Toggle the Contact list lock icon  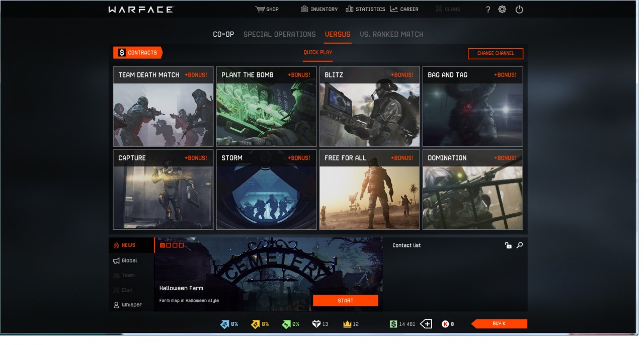508,245
